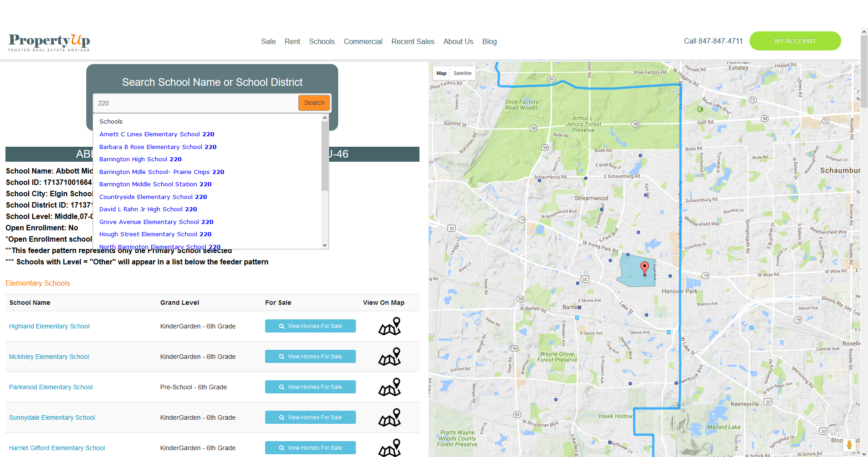Select the Map view type
This screenshot has width=868, height=457.
tap(441, 73)
